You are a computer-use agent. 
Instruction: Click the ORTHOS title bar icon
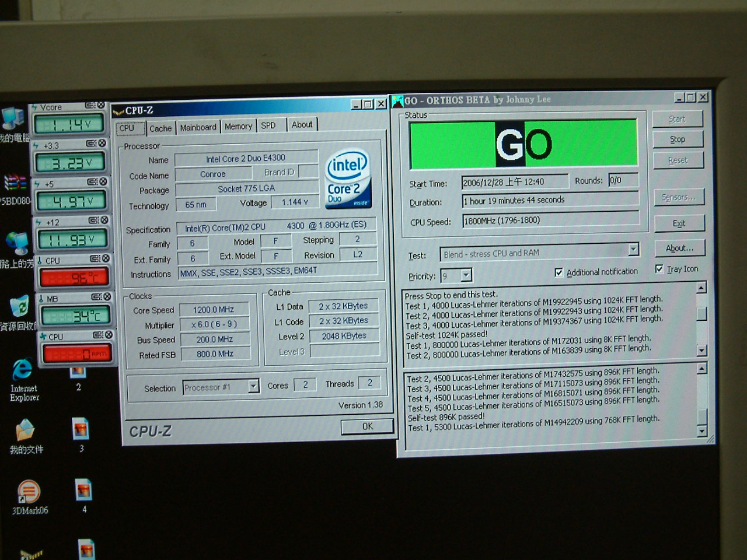click(398, 101)
